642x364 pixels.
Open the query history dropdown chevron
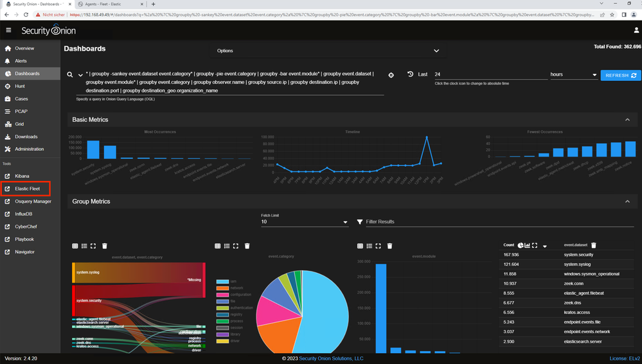80,75
